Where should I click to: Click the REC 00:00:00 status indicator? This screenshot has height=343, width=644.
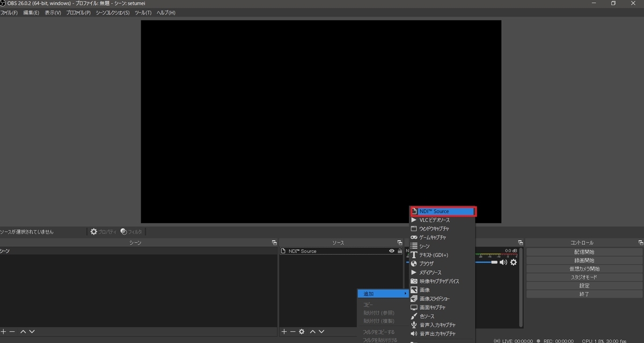click(554, 341)
